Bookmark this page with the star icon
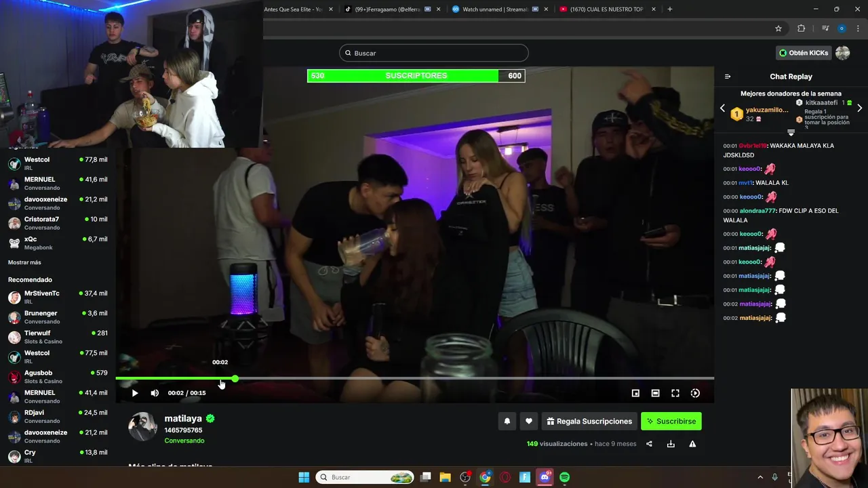 point(778,28)
